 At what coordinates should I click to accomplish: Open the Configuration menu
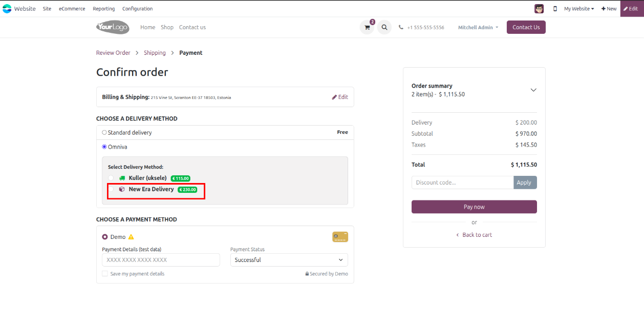[x=137, y=9]
